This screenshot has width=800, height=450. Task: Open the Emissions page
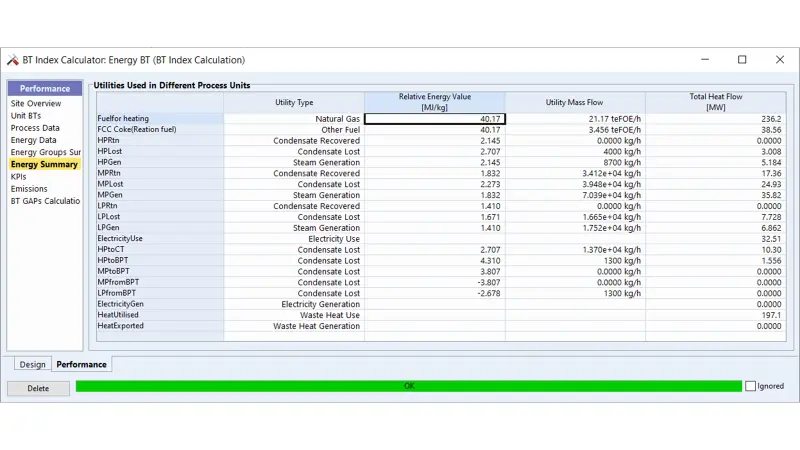(x=29, y=189)
